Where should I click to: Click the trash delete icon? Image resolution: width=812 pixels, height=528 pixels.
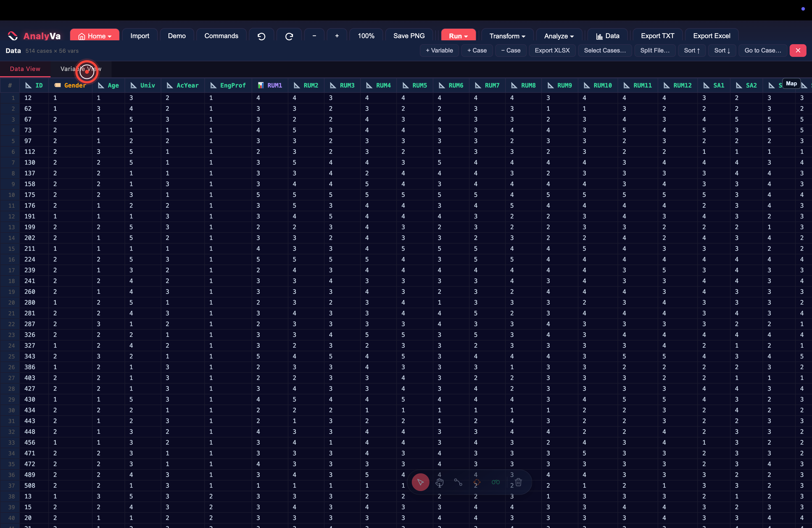click(x=518, y=482)
